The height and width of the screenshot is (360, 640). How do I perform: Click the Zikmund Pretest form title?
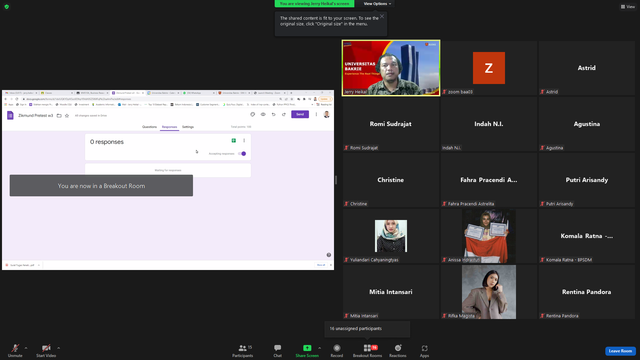pos(36,116)
